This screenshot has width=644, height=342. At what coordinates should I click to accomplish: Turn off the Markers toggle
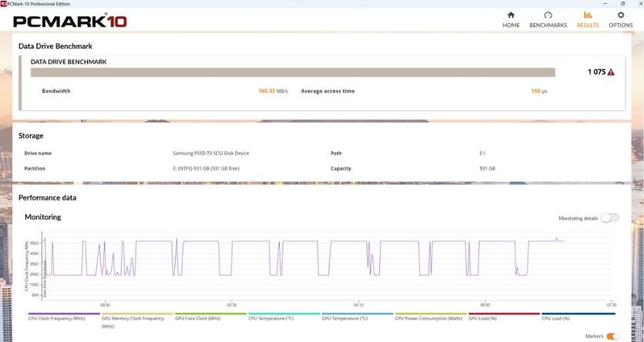(x=612, y=336)
